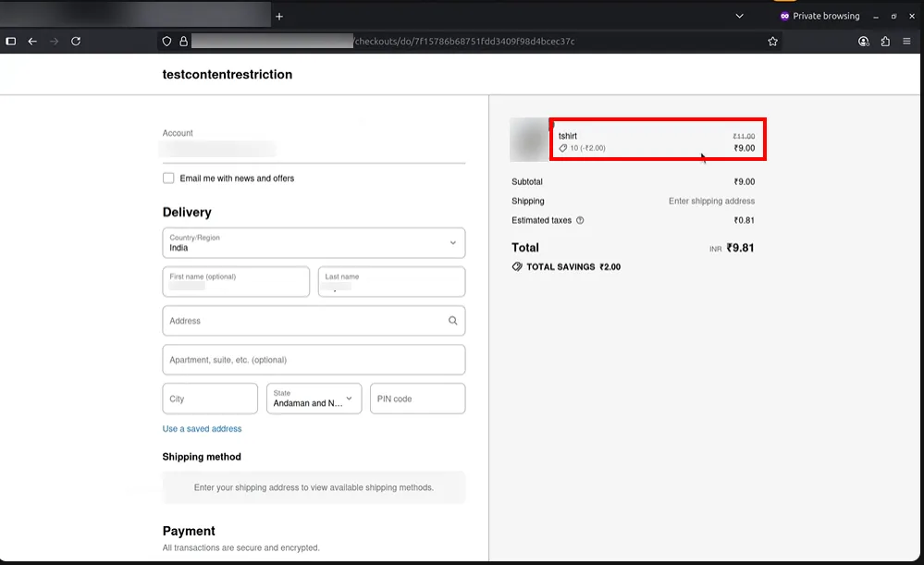Click the testcontentrestriction store name
Viewport: 924px width, 565px height.
click(x=228, y=75)
